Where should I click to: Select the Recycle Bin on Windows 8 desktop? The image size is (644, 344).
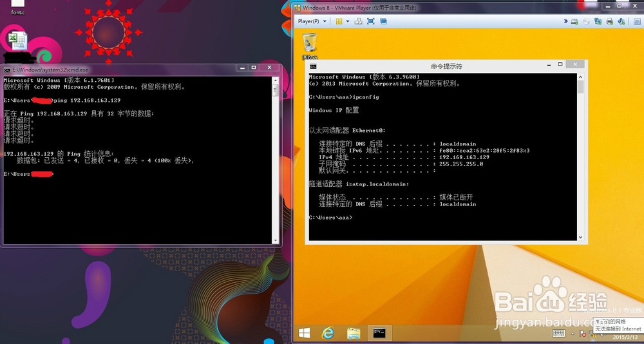(x=310, y=46)
